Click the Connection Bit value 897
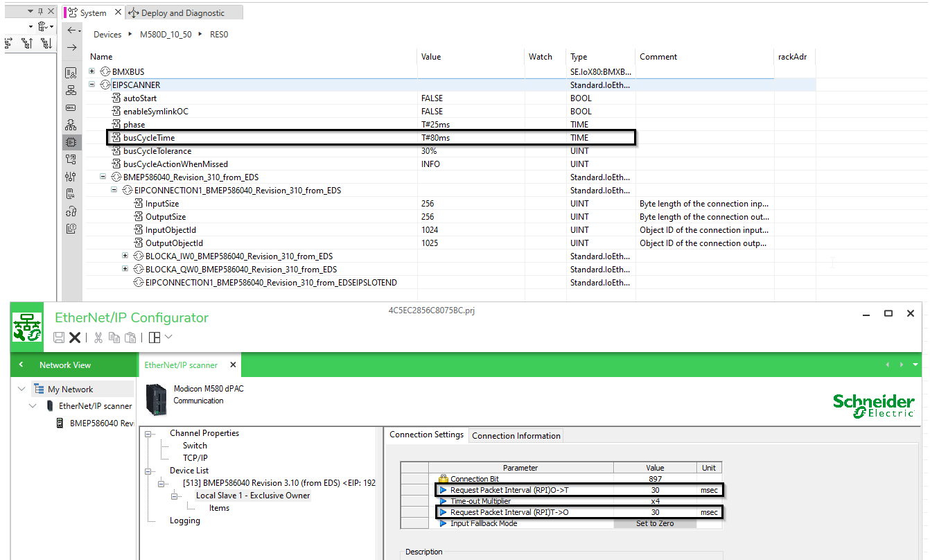This screenshot has height=560, width=930. (655, 479)
